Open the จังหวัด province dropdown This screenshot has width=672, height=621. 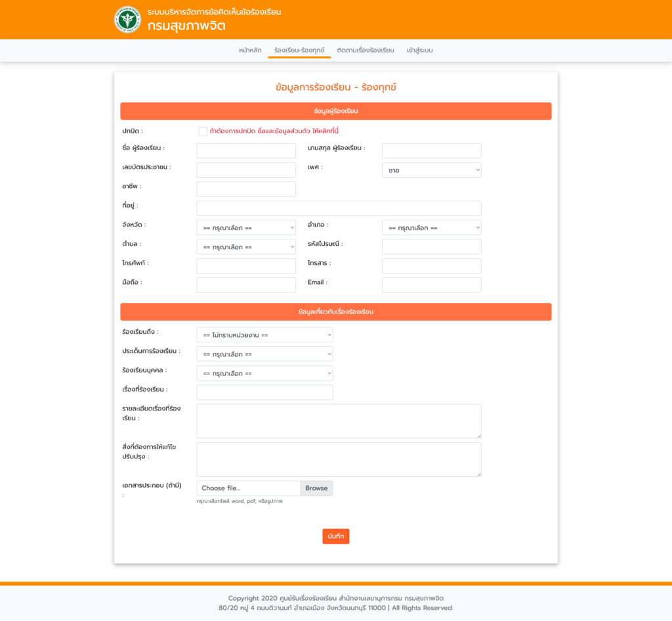click(x=246, y=228)
